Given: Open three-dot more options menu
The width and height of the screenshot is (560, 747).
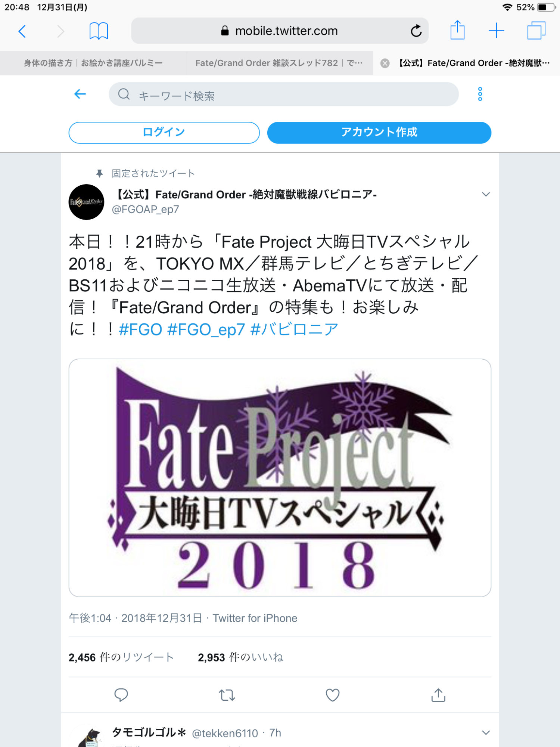Looking at the screenshot, I should (480, 94).
